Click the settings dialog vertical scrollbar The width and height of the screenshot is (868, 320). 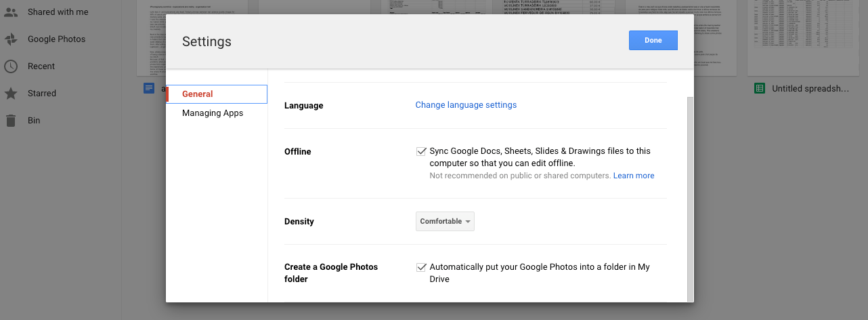(x=690, y=198)
